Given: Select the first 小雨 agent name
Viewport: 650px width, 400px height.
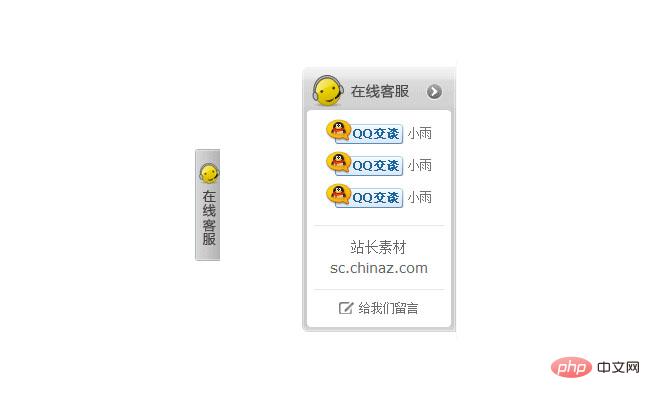Looking at the screenshot, I should point(420,133).
